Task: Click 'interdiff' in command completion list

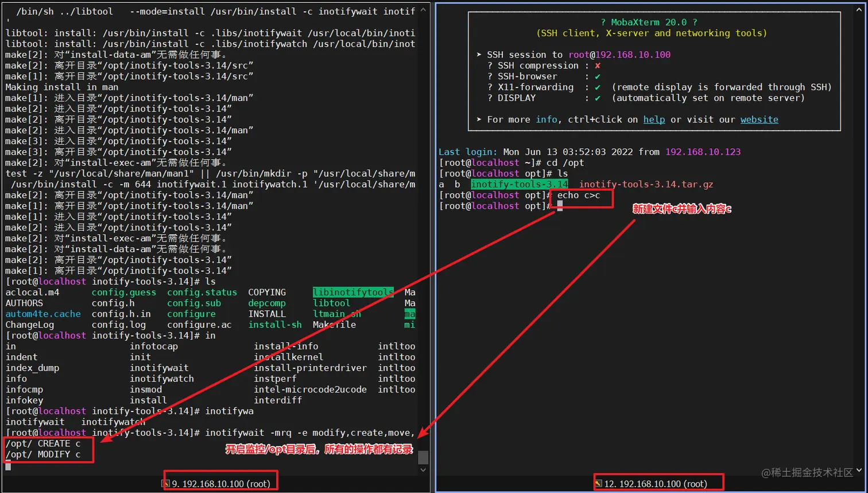Action: (x=278, y=400)
